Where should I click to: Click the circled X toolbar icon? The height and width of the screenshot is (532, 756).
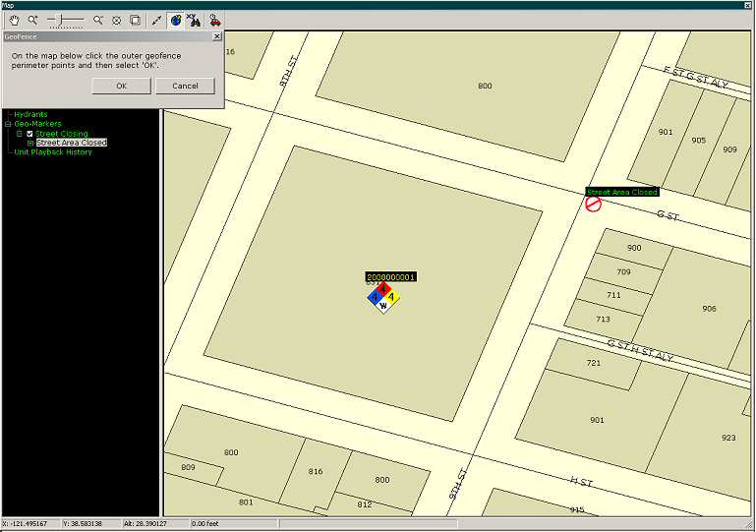pos(116,20)
